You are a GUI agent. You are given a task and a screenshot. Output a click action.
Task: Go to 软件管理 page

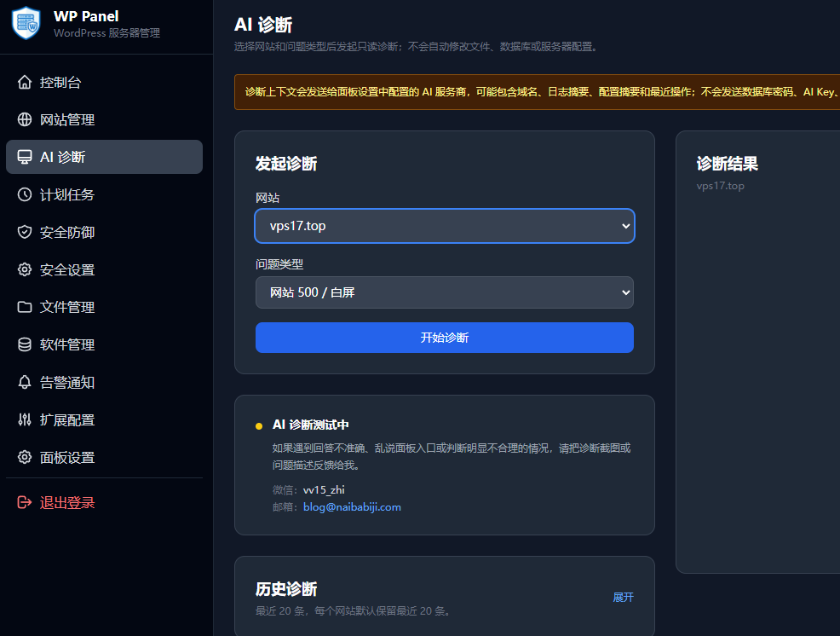click(105, 344)
